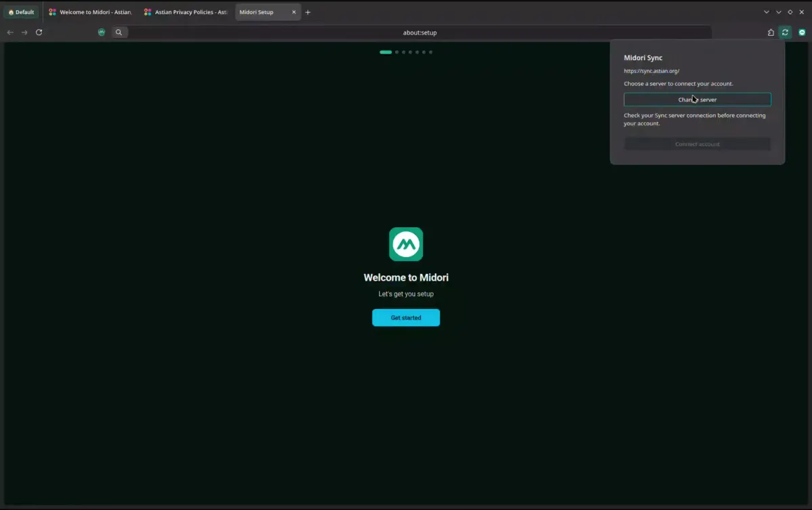Open the green Midori menu icon at far right
The width and height of the screenshot is (812, 510).
tap(802, 32)
